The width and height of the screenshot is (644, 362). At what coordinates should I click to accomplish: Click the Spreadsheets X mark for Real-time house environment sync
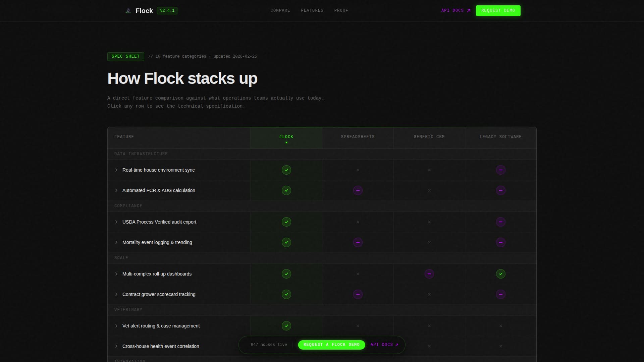358,170
